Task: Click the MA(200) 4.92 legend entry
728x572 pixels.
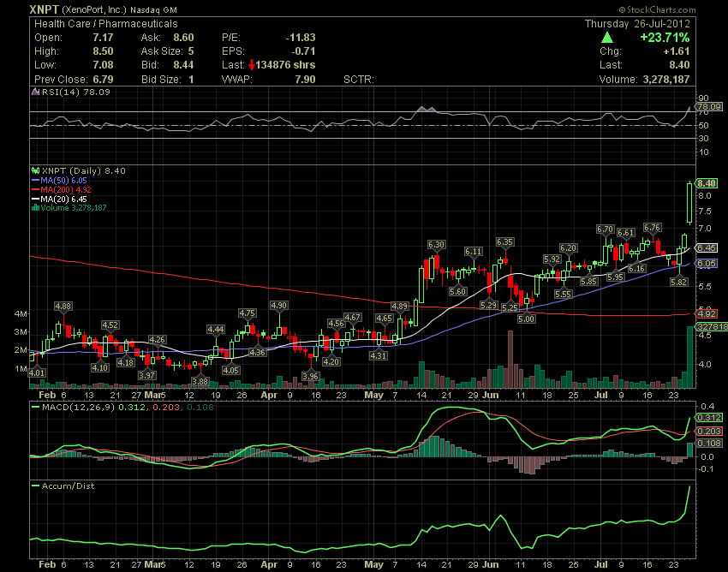Action: coord(66,189)
